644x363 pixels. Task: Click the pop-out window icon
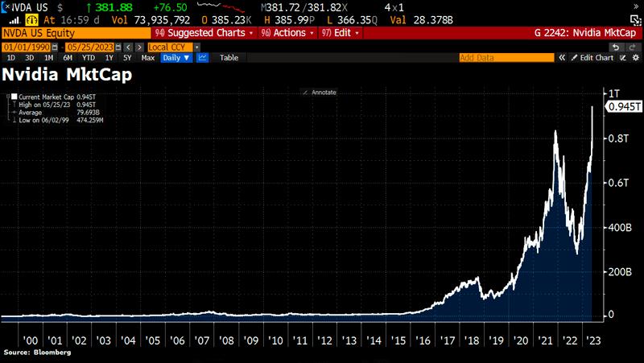click(636, 20)
